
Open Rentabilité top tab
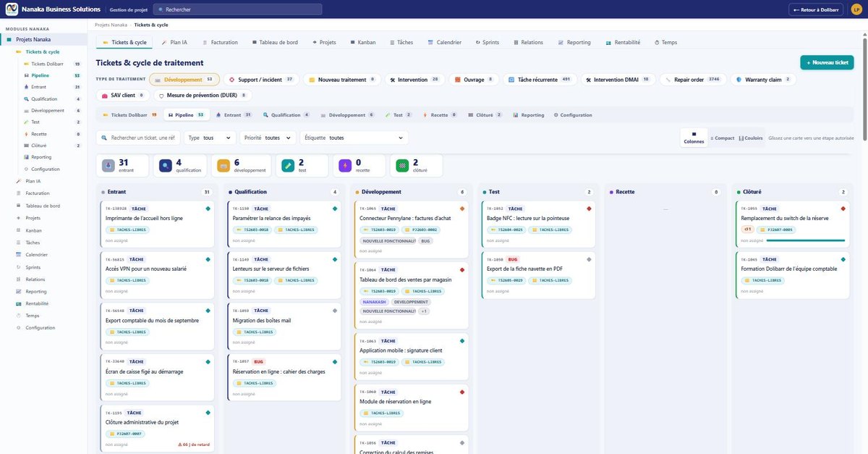[623, 43]
